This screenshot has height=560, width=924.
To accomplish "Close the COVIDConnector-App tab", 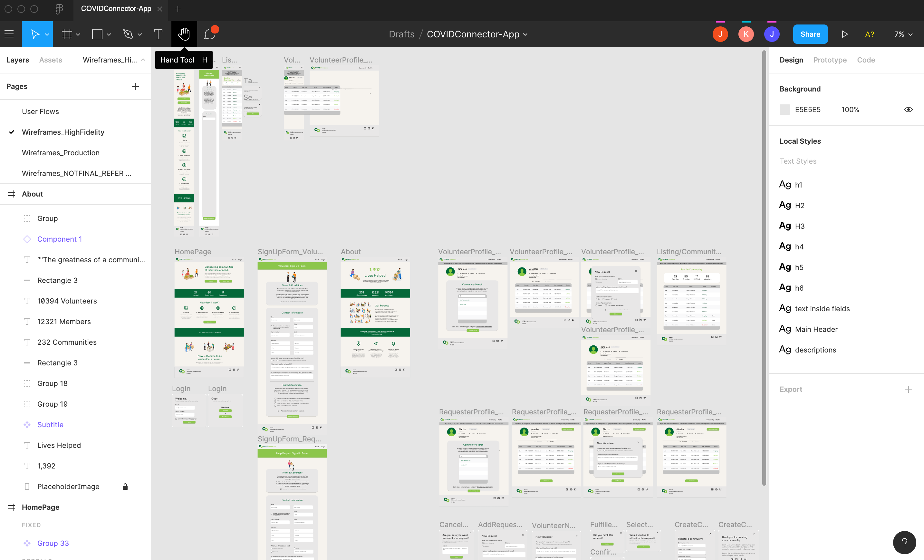I will pos(160,9).
